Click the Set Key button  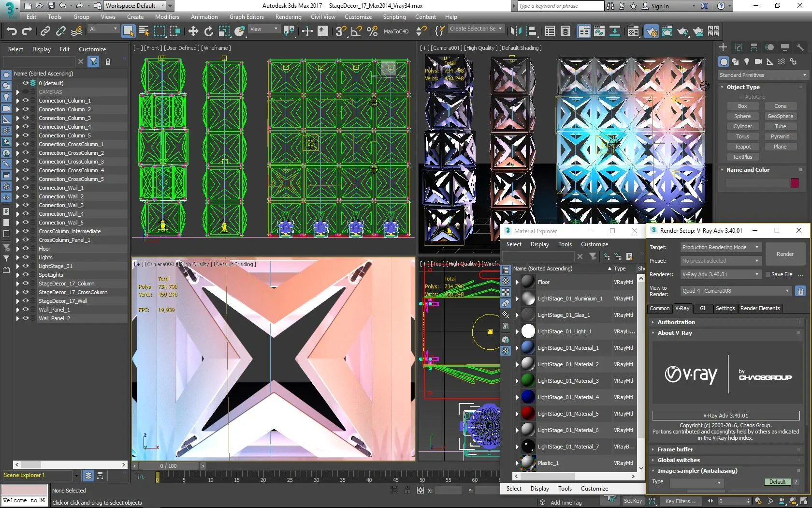(633, 501)
